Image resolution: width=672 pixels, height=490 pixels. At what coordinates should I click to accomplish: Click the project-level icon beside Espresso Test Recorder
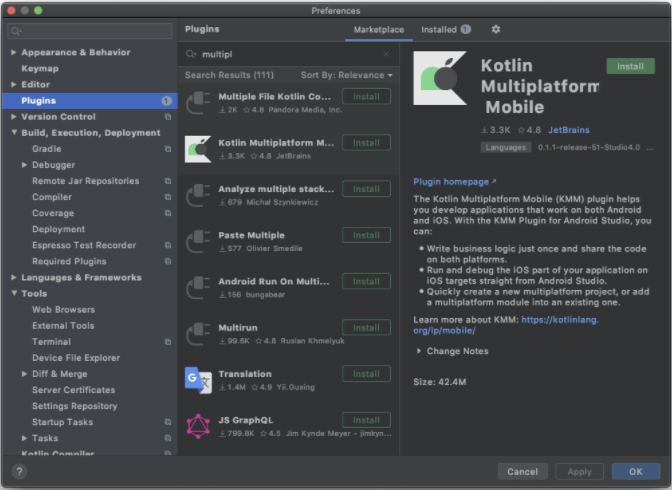pos(168,245)
